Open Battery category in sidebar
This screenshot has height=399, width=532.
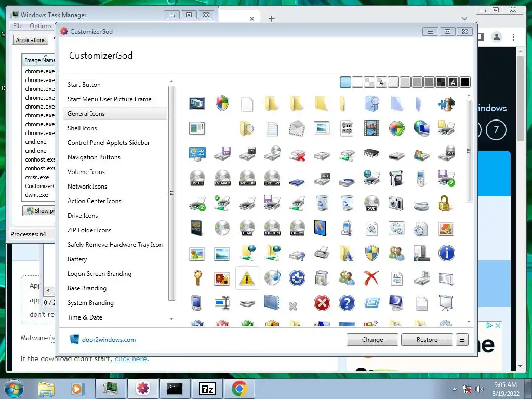click(x=77, y=259)
